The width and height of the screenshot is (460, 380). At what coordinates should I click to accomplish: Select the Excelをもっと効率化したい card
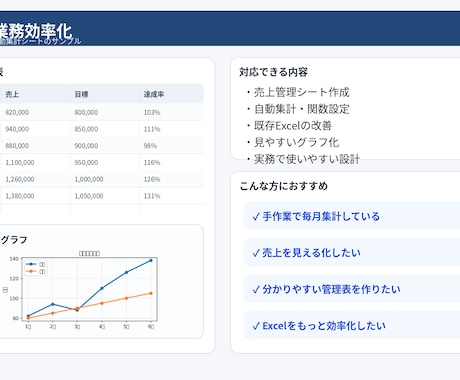point(352,325)
